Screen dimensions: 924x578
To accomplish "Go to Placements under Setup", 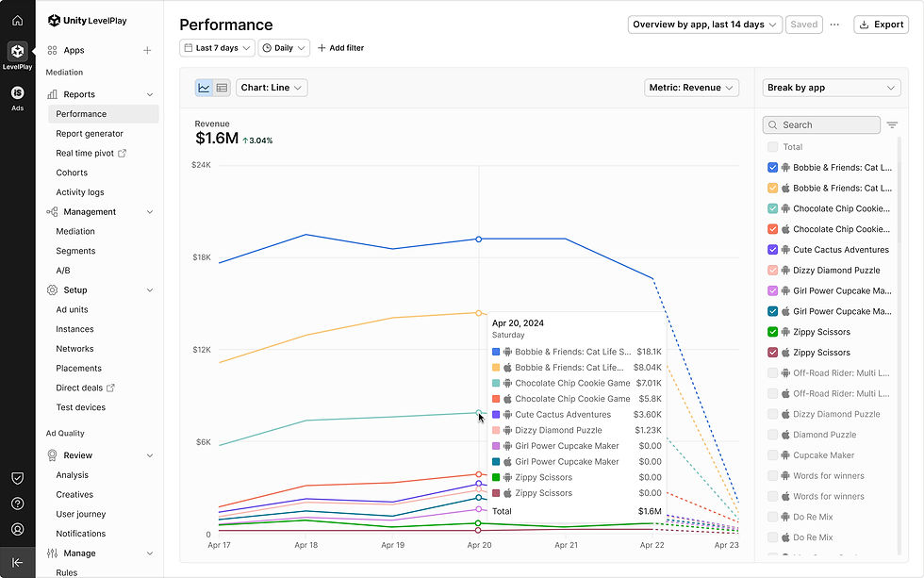I will [x=79, y=369].
